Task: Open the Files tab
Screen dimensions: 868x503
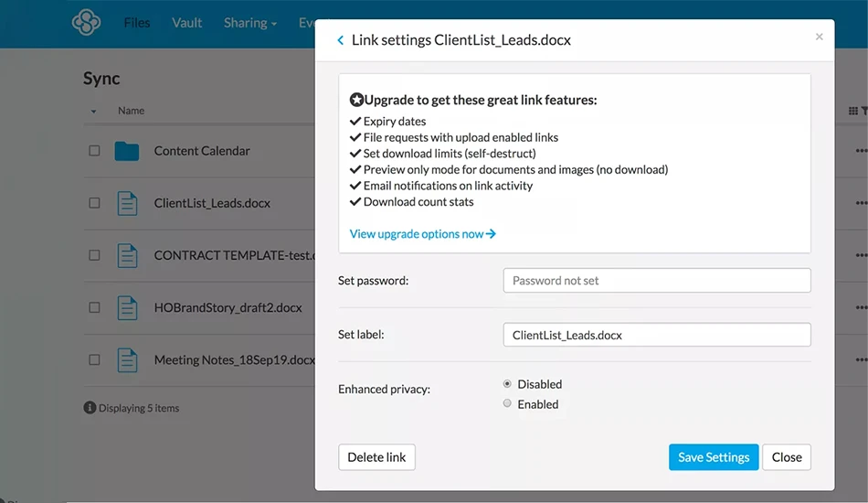Action: coord(137,23)
